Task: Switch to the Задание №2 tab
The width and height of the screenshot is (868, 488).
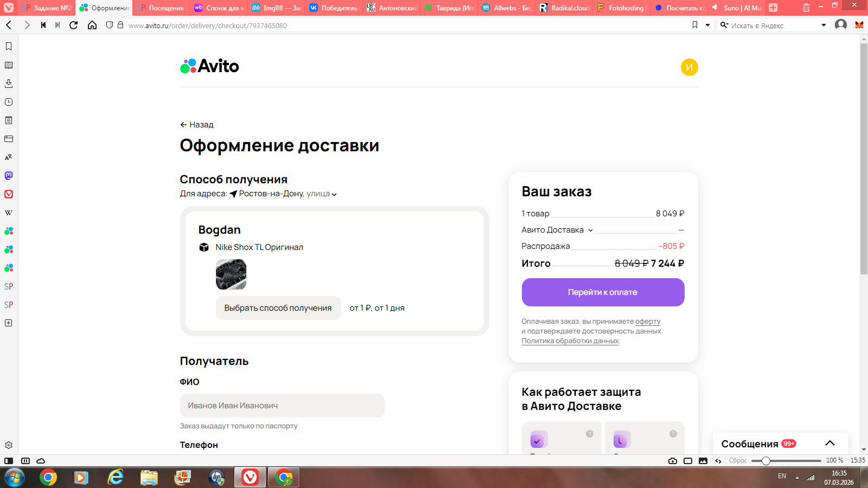Action: [x=47, y=8]
